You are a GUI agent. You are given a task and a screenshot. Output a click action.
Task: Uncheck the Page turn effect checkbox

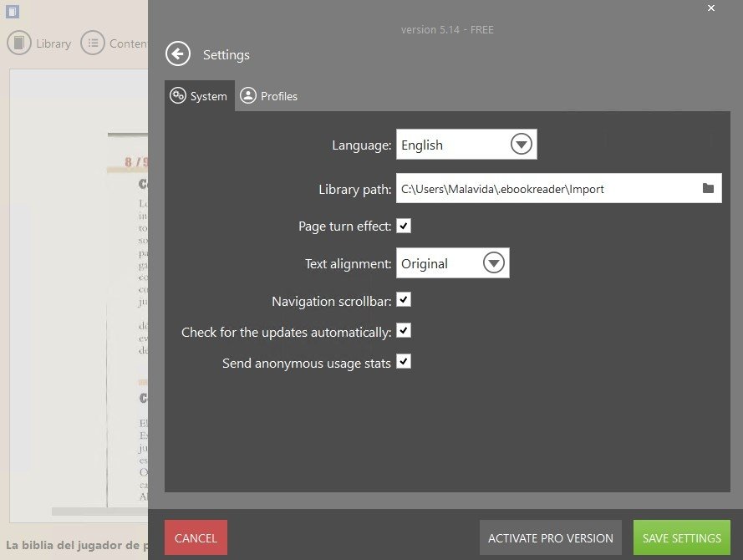point(404,226)
